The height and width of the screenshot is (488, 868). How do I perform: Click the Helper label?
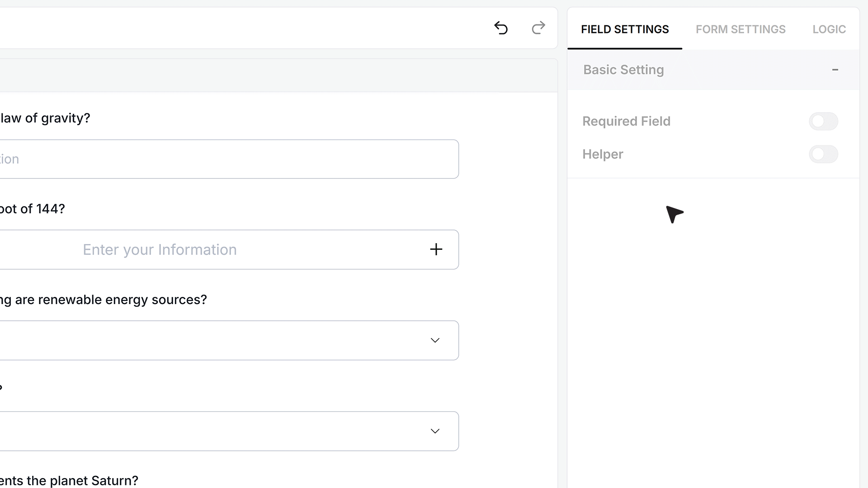603,154
